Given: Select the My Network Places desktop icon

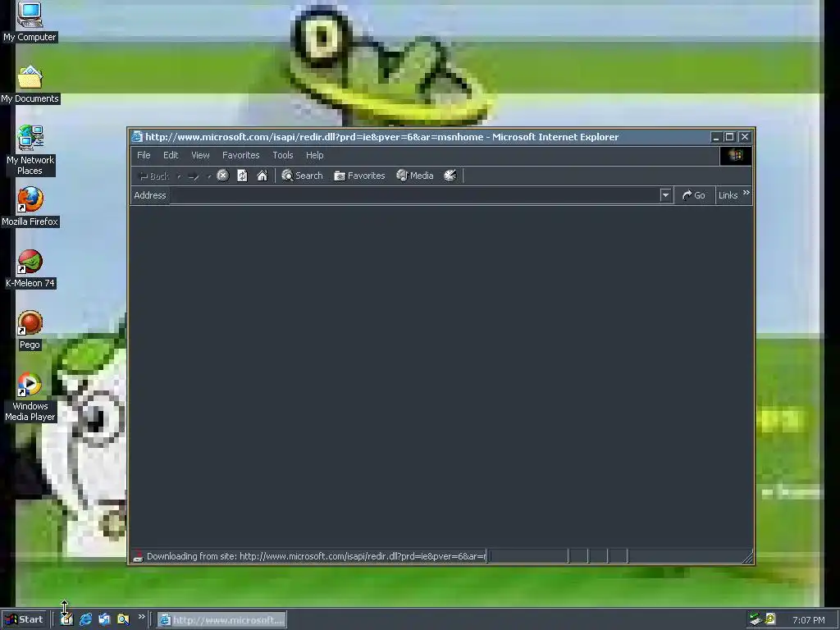Looking at the screenshot, I should (x=30, y=151).
